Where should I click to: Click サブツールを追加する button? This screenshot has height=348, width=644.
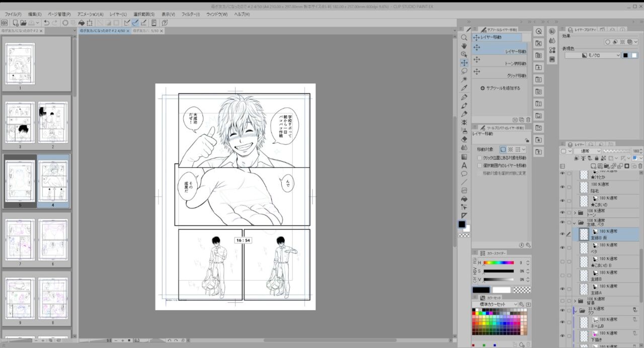click(x=500, y=88)
